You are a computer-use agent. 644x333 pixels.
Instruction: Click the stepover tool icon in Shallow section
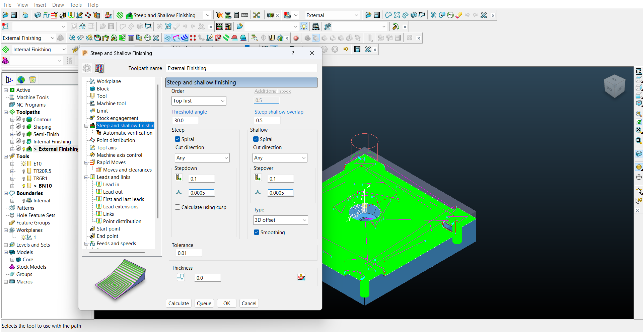258,178
